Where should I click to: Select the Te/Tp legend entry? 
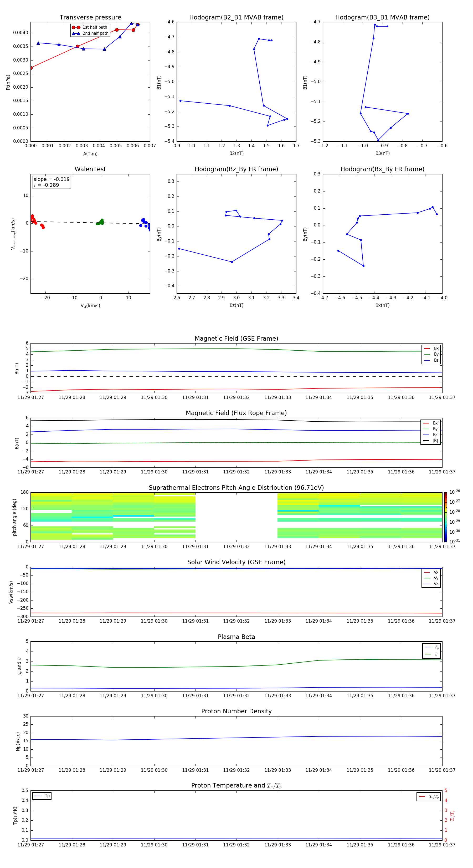click(429, 796)
